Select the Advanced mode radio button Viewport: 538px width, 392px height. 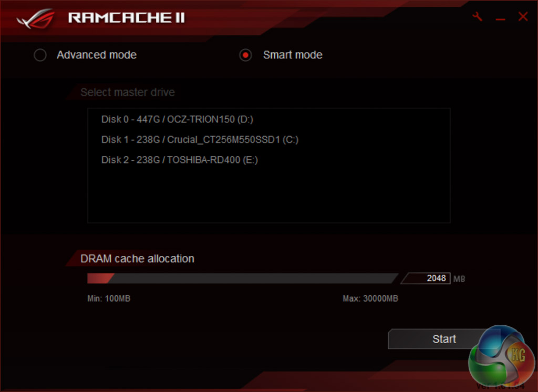(x=40, y=55)
